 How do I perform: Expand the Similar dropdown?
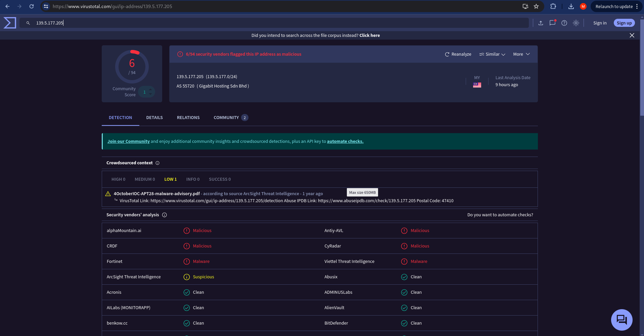click(x=492, y=54)
